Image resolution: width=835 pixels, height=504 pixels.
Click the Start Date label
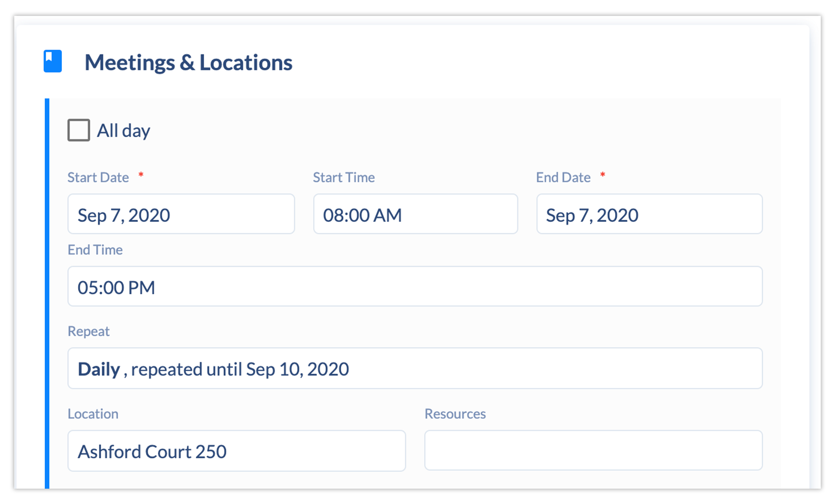(x=98, y=177)
